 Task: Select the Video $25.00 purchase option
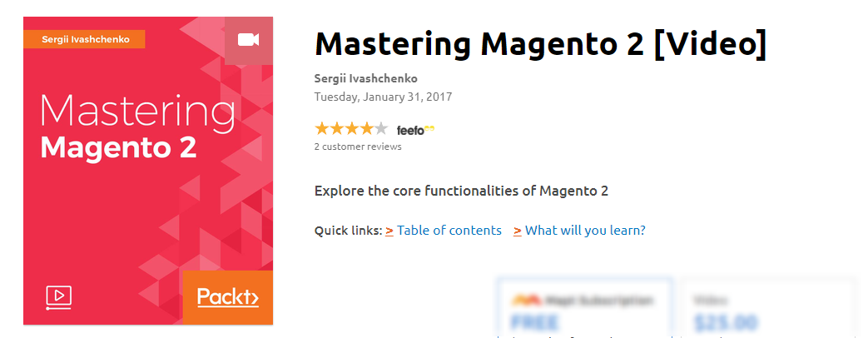click(x=770, y=306)
